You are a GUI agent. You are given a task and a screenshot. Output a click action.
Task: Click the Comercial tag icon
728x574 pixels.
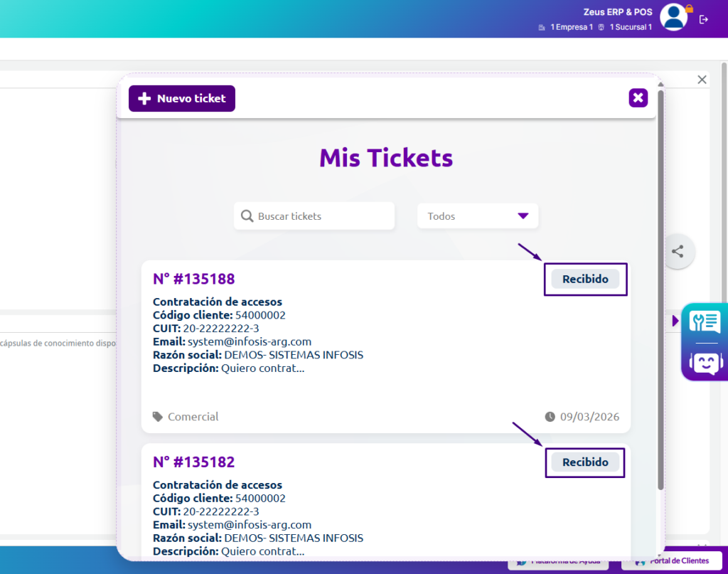pyautogui.click(x=157, y=417)
